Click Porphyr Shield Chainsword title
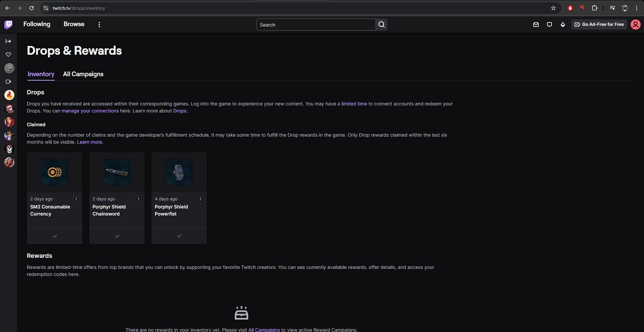Image resolution: width=644 pixels, height=332 pixels. 109,210
